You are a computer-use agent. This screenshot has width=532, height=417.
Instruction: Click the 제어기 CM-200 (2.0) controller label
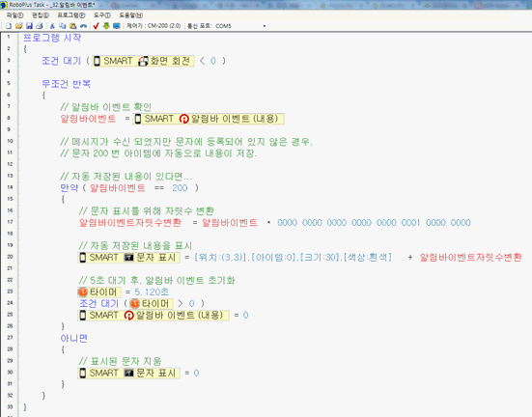154,26
